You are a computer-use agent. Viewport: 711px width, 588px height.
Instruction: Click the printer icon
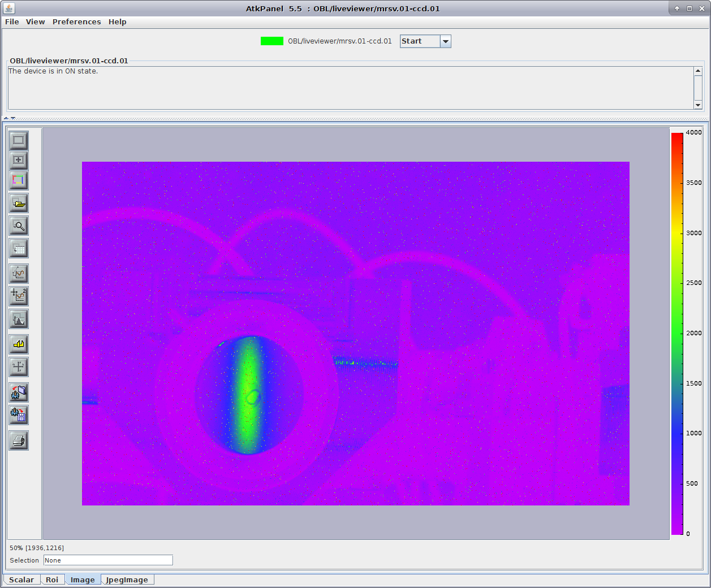[19, 440]
